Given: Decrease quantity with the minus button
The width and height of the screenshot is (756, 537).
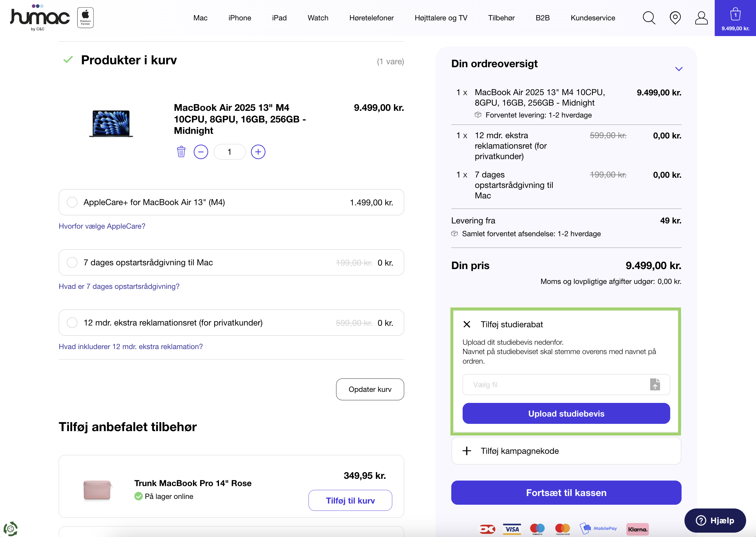Looking at the screenshot, I should 201,152.
